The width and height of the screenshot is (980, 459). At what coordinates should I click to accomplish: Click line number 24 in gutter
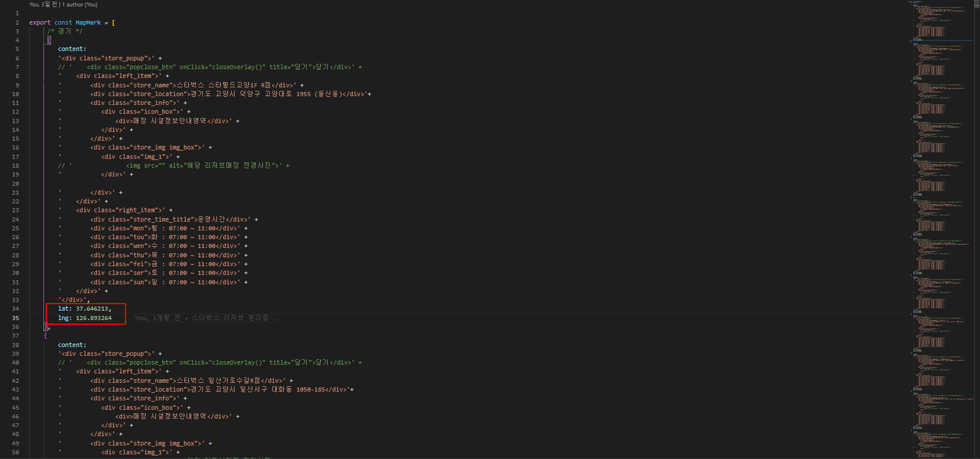(15, 219)
